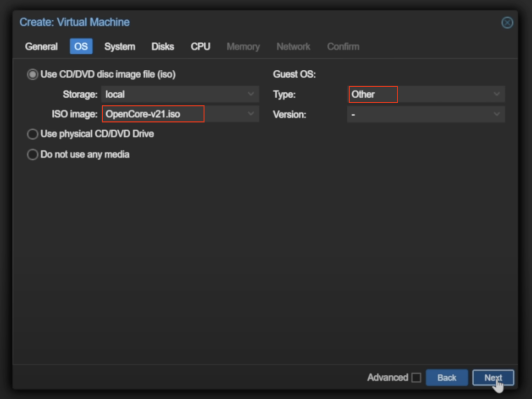Image resolution: width=532 pixels, height=399 pixels.
Task: Enable the Advanced checkbox
Action: coord(416,377)
